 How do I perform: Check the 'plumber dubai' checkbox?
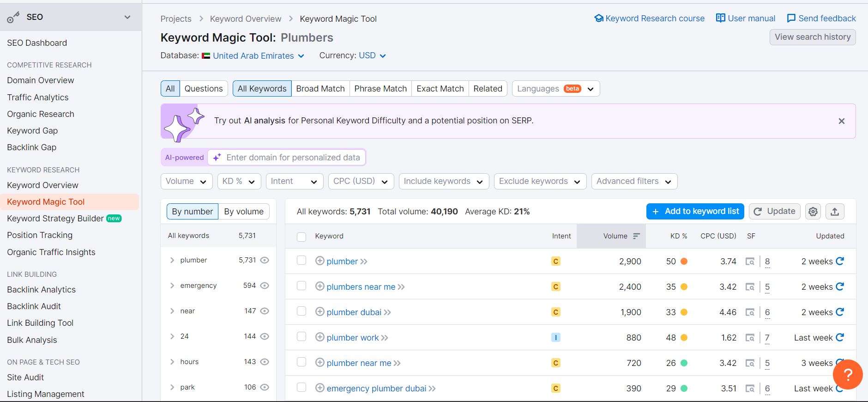coord(301,311)
